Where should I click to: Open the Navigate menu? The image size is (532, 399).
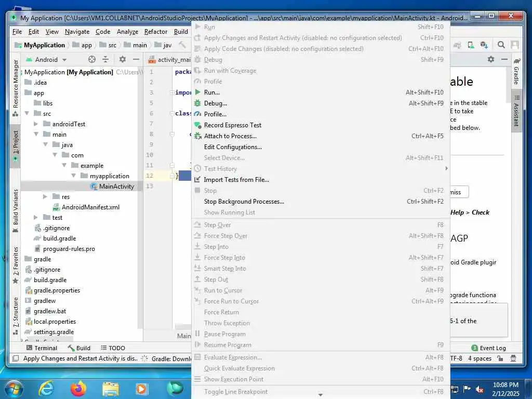(x=77, y=32)
